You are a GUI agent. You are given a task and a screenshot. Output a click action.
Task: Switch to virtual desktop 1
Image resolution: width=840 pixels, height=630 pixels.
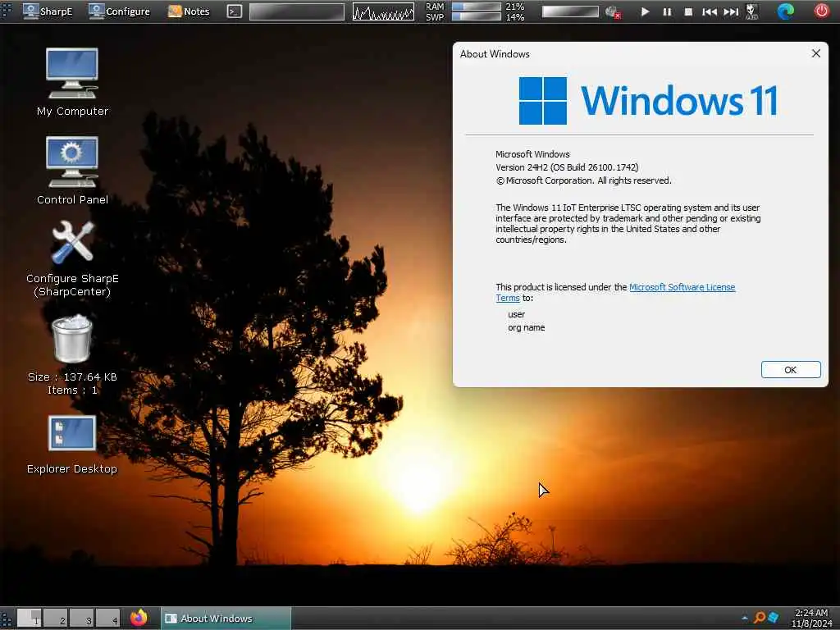point(29,618)
